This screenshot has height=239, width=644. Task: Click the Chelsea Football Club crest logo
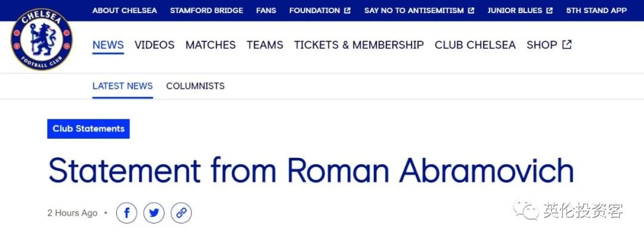point(42,39)
